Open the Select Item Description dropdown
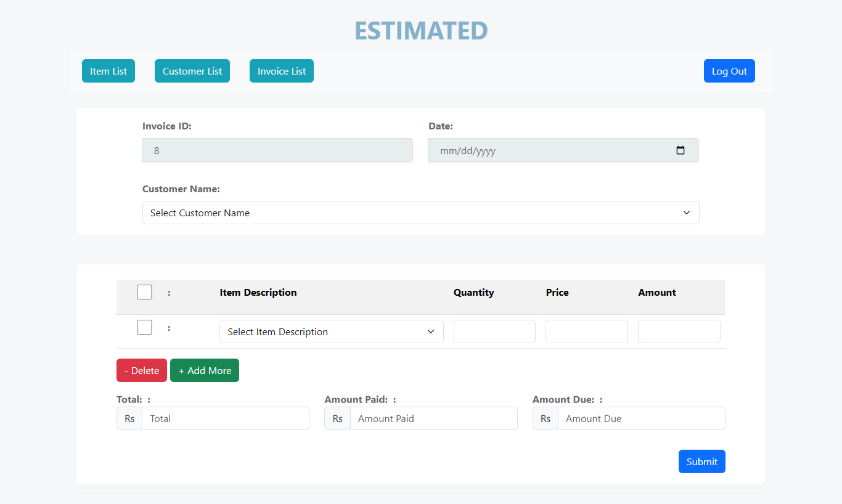 click(x=331, y=331)
